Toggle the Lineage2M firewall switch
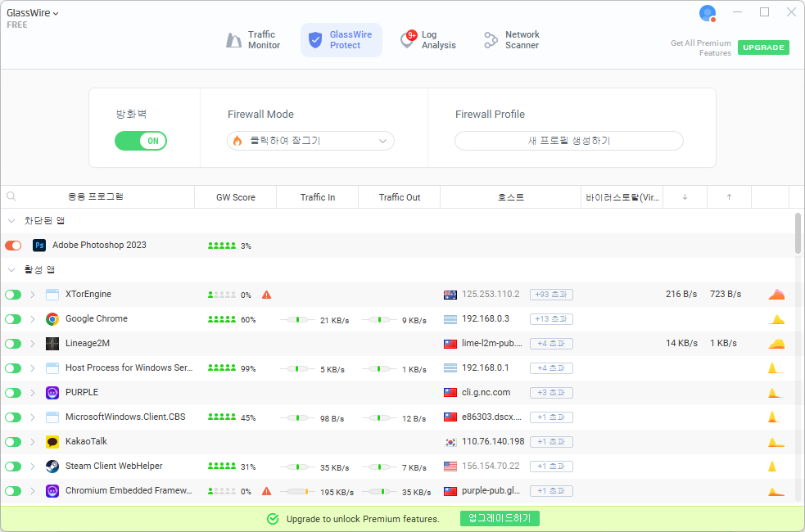The height and width of the screenshot is (532, 805). [x=13, y=344]
